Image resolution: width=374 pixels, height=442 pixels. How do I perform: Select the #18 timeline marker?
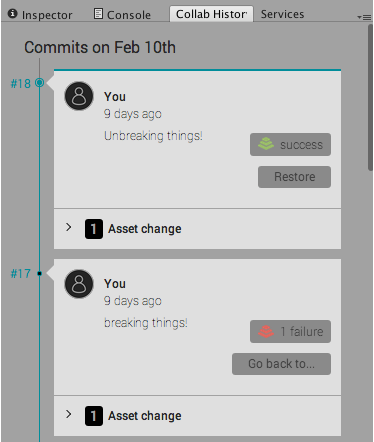39,83
